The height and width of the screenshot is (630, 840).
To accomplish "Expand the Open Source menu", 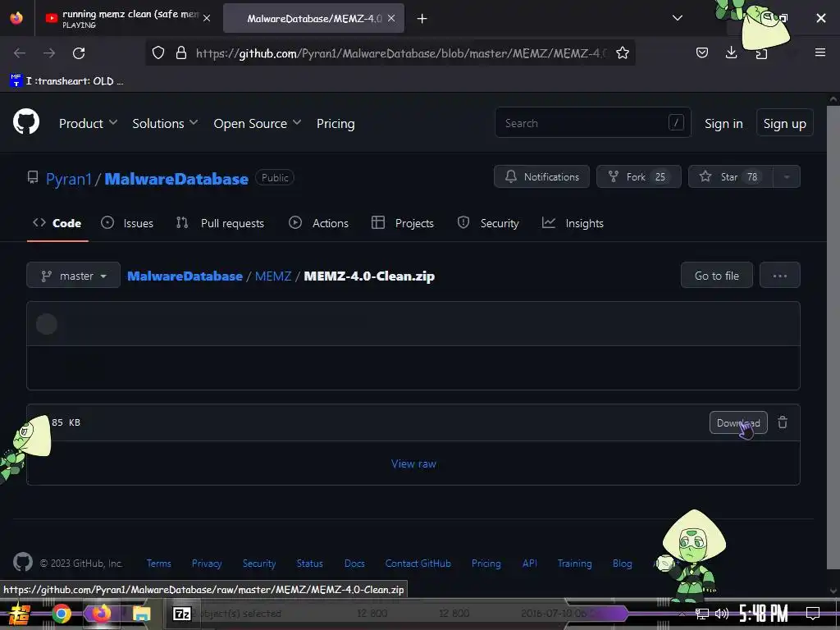I will pos(258,123).
